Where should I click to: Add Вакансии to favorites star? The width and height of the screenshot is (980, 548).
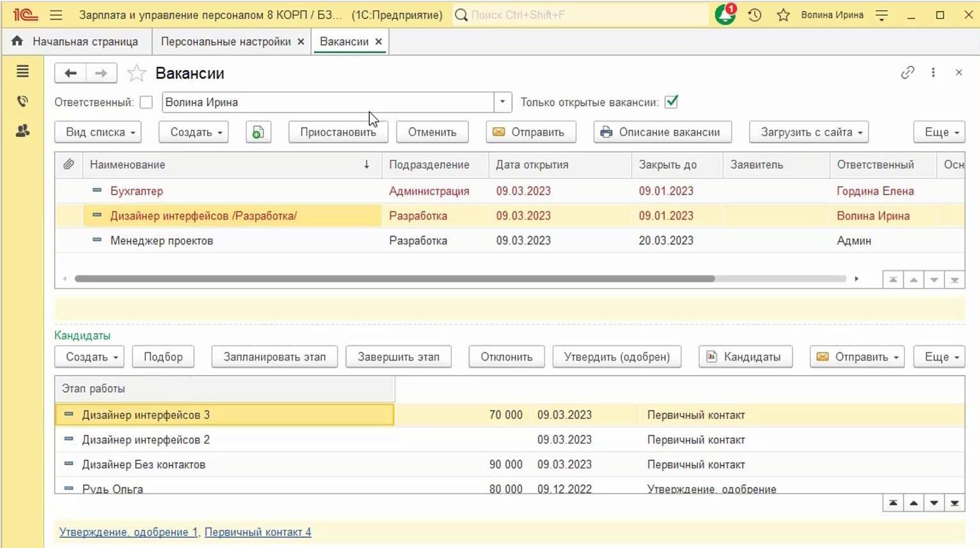click(136, 73)
